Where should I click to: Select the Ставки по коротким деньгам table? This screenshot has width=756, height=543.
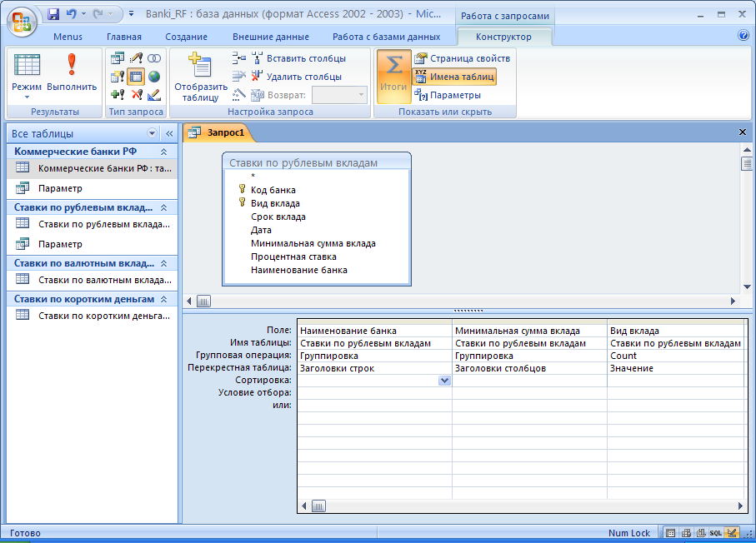click(93, 316)
